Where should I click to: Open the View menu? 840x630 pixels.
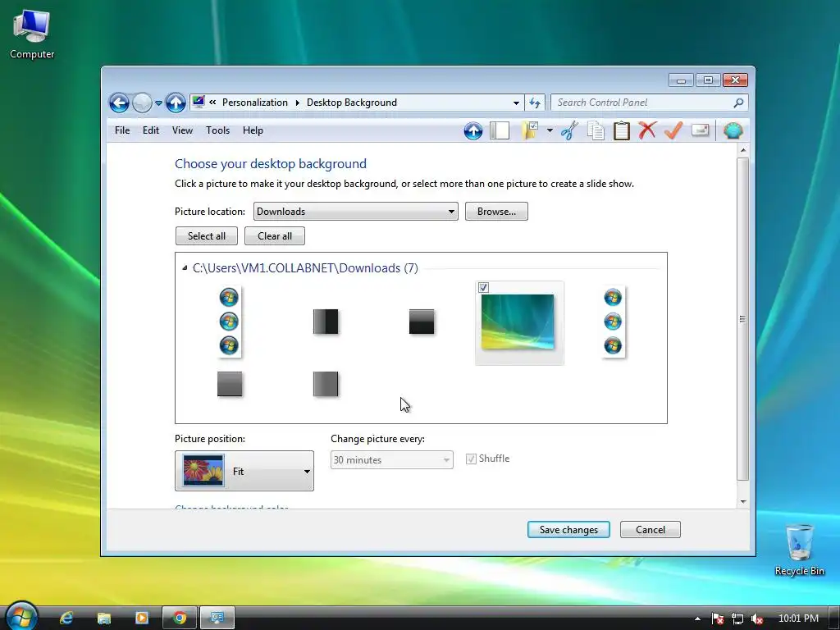(182, 130)
